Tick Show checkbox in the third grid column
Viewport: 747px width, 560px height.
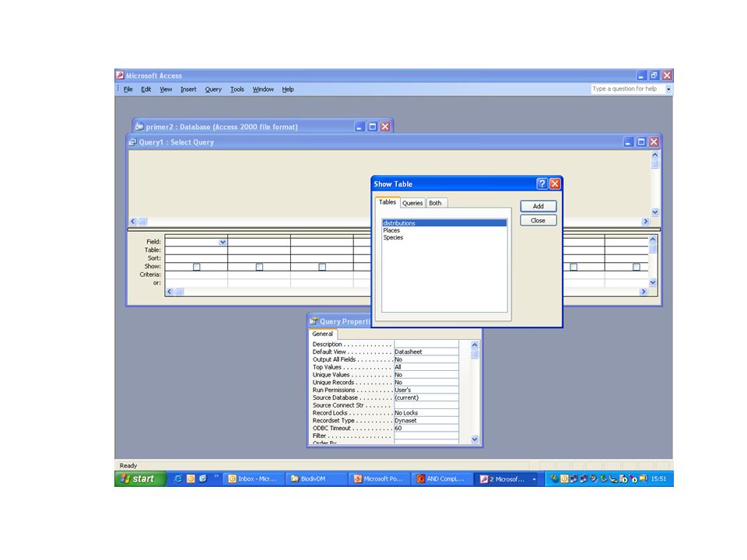(322, 267)
